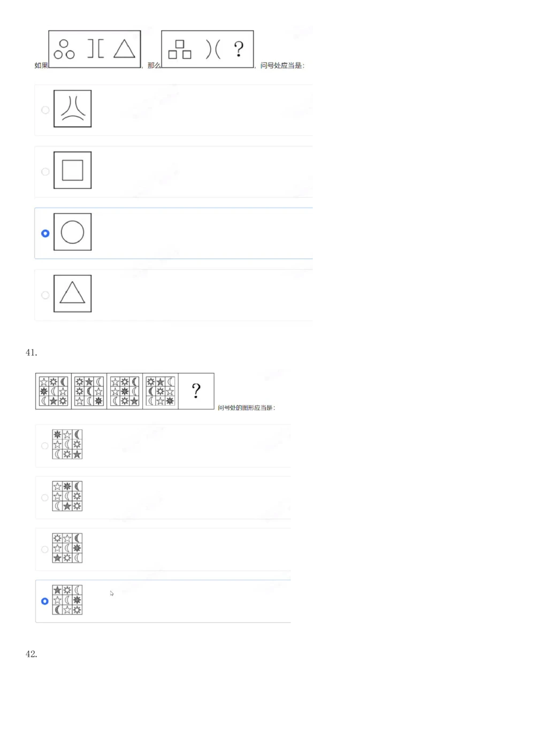Click the question box with three squares and a question mark
This screenshot has width=535, height=756.
[208, 49]
